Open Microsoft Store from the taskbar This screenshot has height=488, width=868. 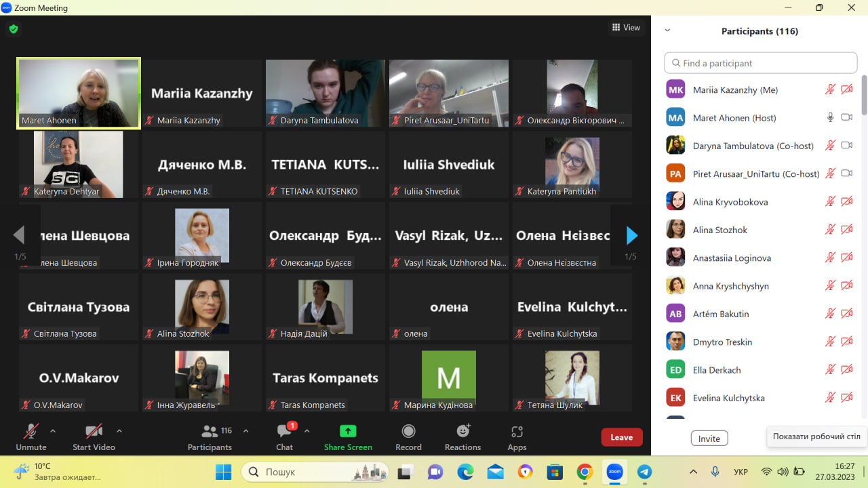point(555,472)
